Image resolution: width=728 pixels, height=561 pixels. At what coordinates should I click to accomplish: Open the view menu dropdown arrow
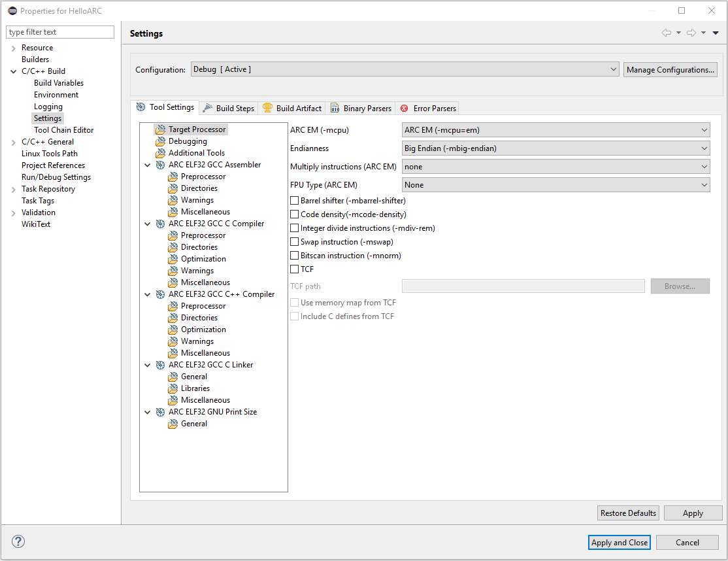click(x=716, y=33)
